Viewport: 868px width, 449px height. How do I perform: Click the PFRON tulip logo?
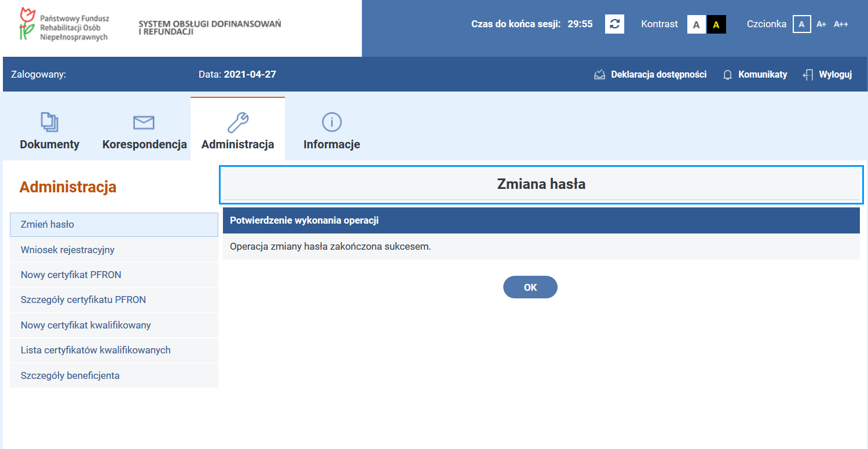(x=28, y=24)
